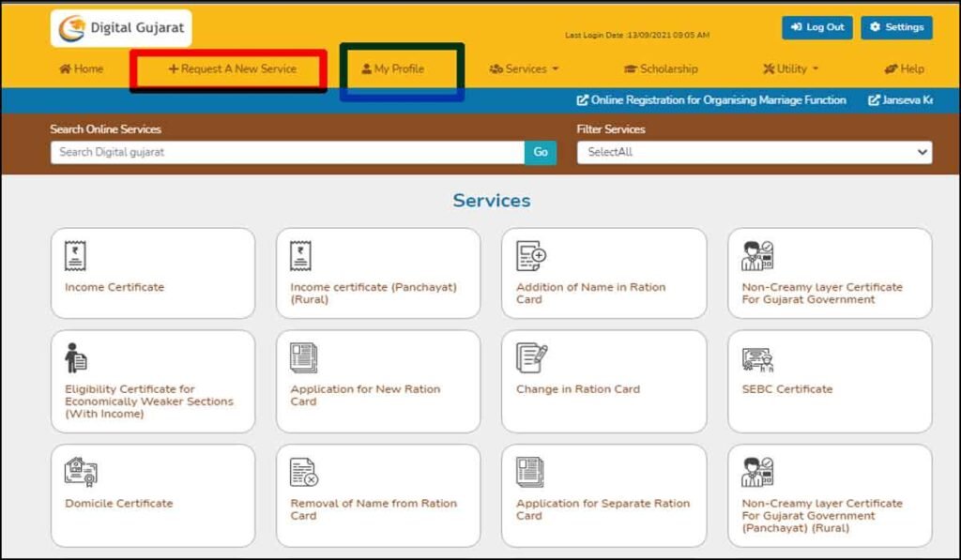Open the Settings button
The width and height of the screenshot is (961, 560).
(896, 27)
